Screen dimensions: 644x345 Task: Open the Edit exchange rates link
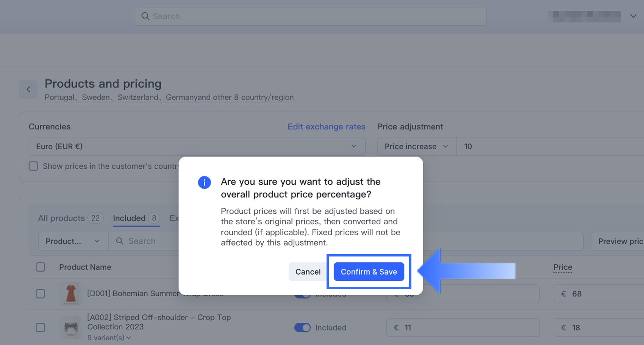coord(326,127)
